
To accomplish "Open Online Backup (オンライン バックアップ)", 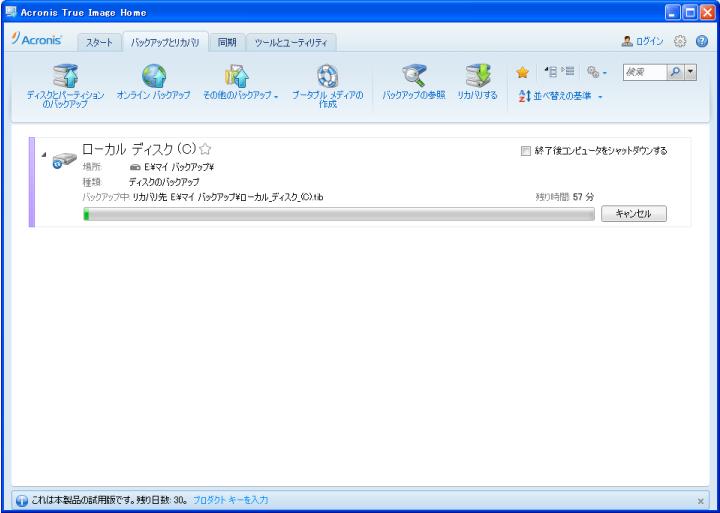I will point(153,82).
